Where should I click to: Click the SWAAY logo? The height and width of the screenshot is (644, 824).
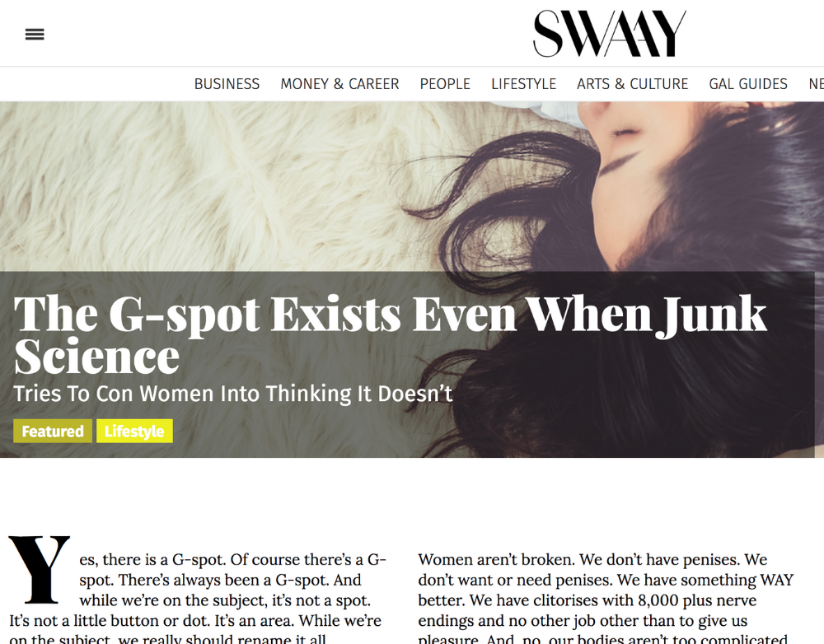tap(610, 34)
